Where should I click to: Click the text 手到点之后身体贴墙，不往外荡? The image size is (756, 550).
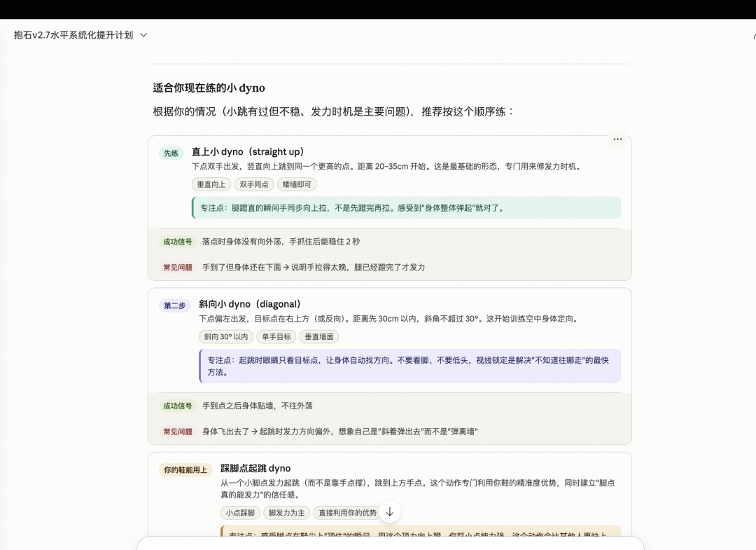pos(258,406)
